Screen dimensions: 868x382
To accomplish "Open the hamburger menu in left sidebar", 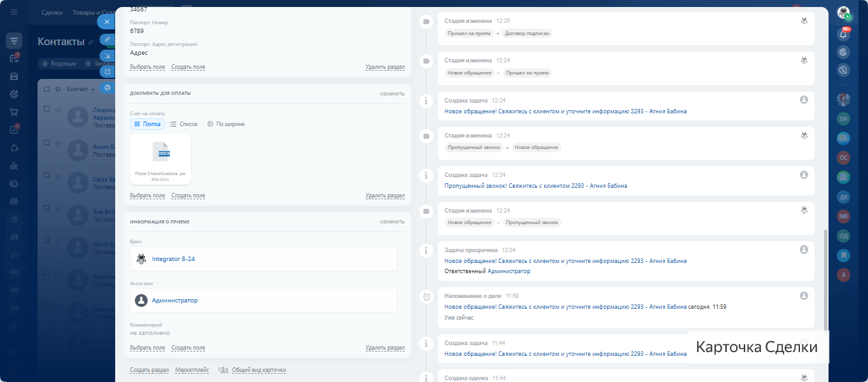I will coord(14,12).
